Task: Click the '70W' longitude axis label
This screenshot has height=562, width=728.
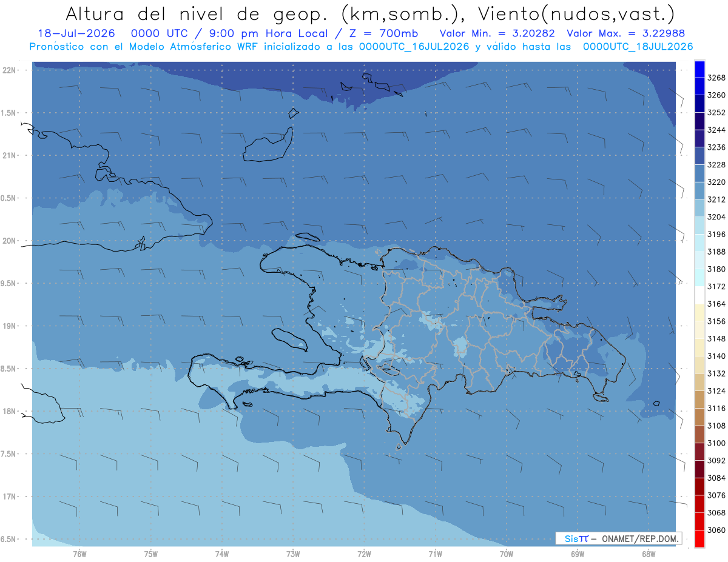Action: coord(507,554)
